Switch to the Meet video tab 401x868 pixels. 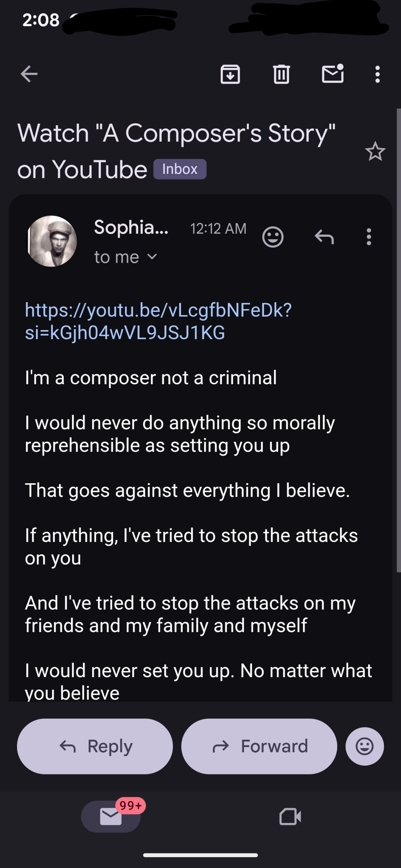[290, 816]
